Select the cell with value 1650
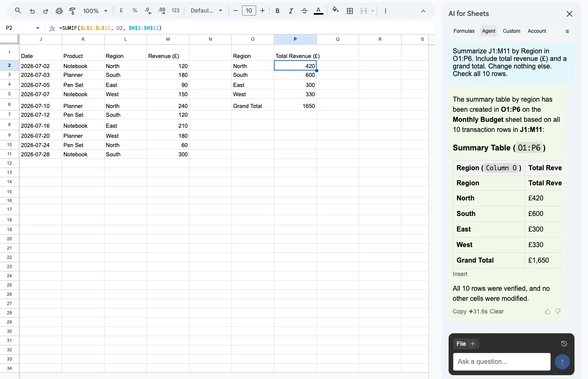 295,105
